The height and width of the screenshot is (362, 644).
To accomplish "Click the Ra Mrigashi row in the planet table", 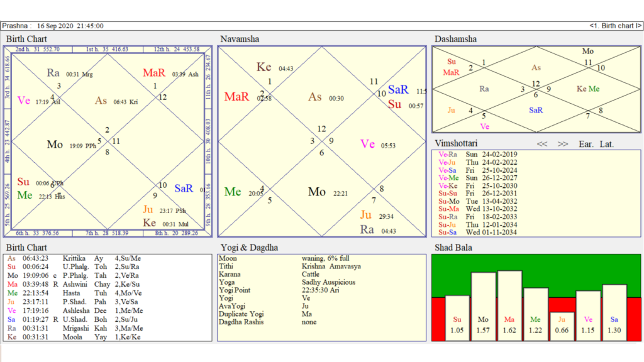I will [74, 328].
